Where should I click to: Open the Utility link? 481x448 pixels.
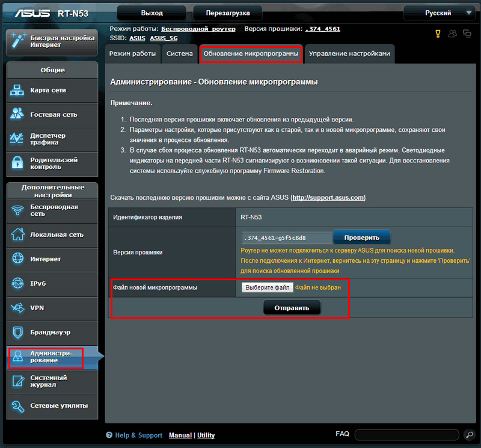pyautogui.click(x=206, y=435)
